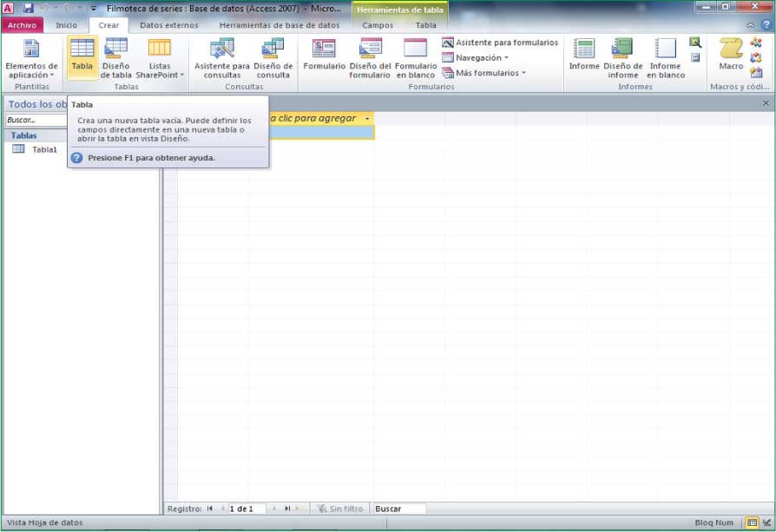Open the 'clic para agregar' column dropdown
This screenshot has height=532, width=776.
(x=367, y=119)
